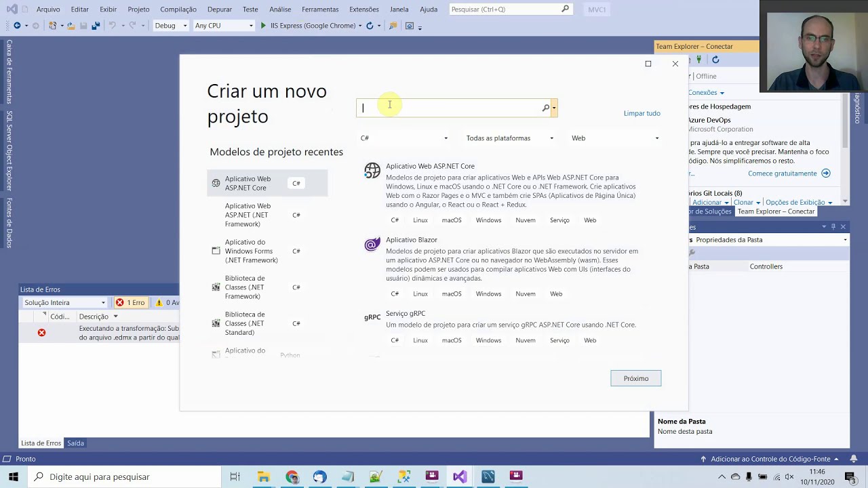
Task: Open 'Todas as plataformas' platform dropdown
Action: [x=510, y=138]
